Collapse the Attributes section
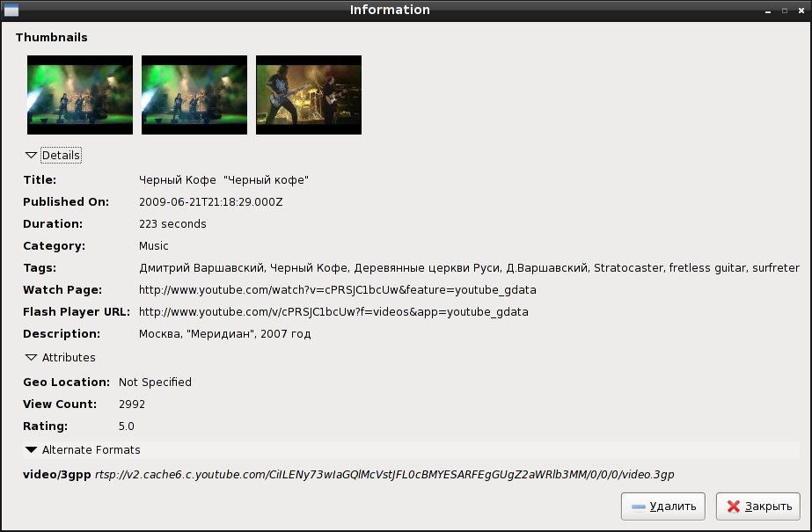Screen dimensions: 812x532 coord(61,358)
